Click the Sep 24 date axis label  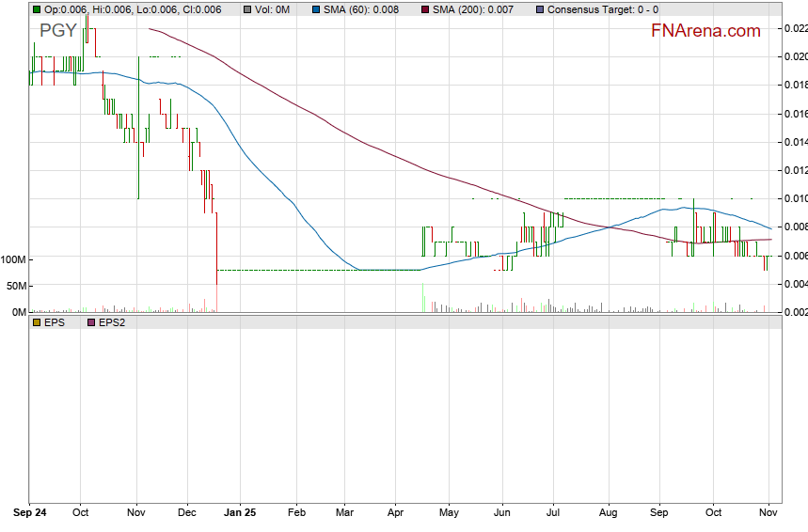[31, 513]
